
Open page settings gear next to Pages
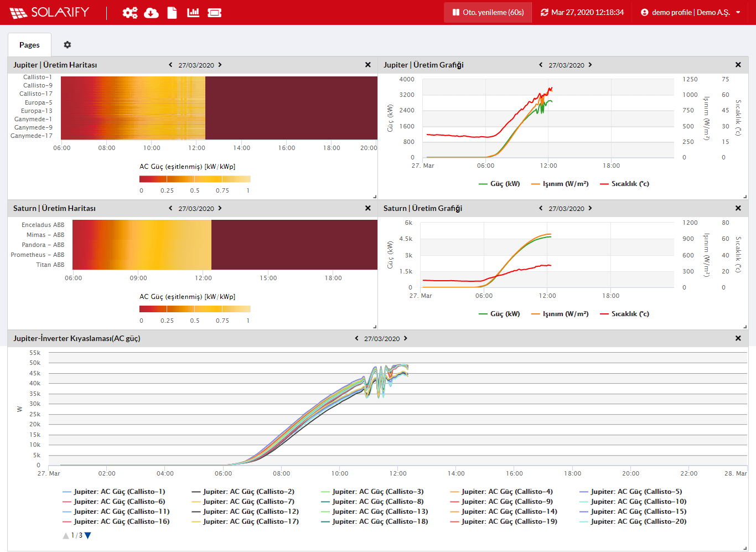pos(68,45)
